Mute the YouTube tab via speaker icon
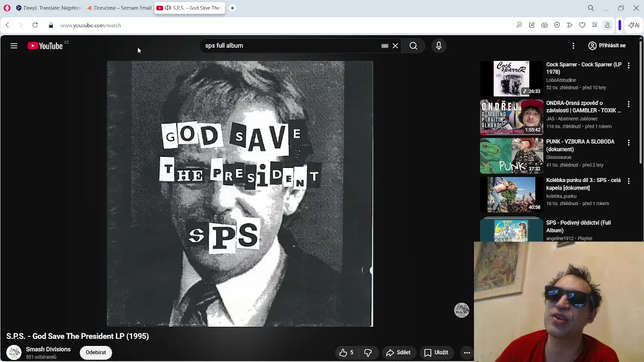644x362 pixels. point(168,8)
